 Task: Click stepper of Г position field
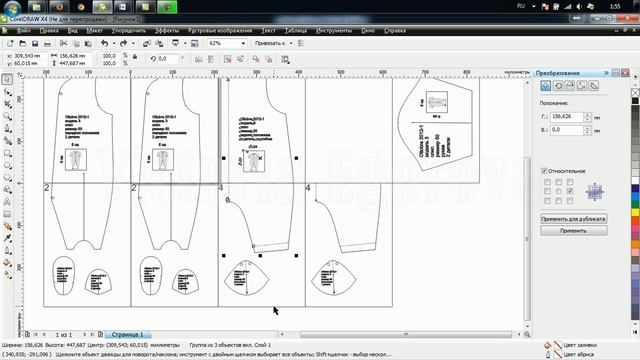coord(587,117)
